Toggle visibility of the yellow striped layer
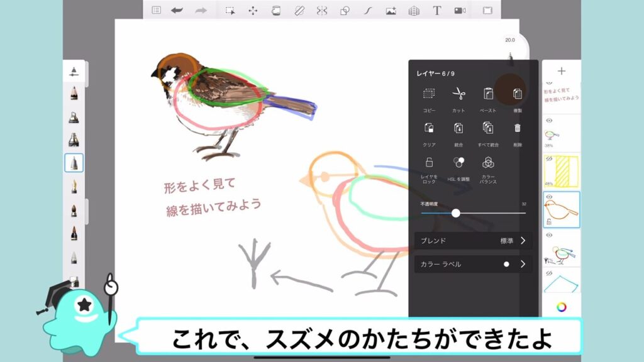 click(548, 160)
